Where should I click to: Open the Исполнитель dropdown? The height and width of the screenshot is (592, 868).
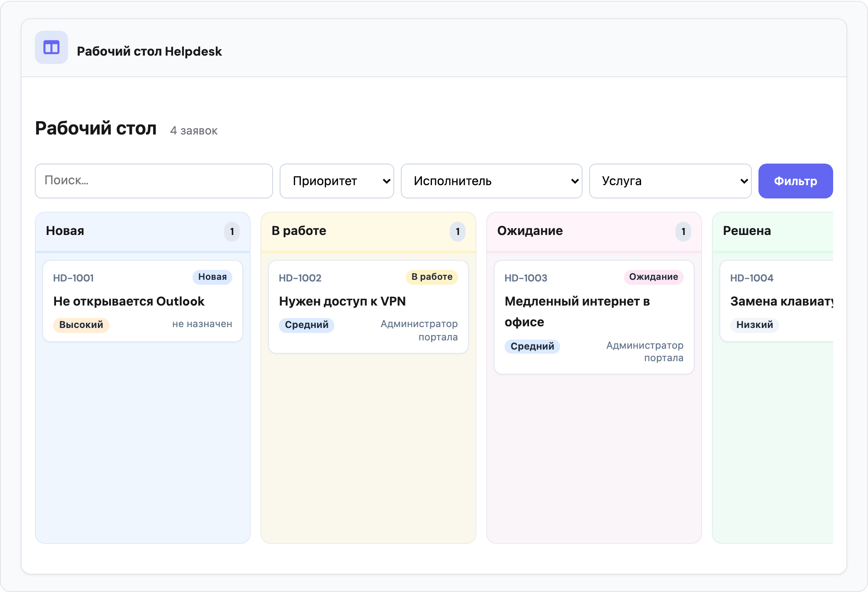coord(492,181)
